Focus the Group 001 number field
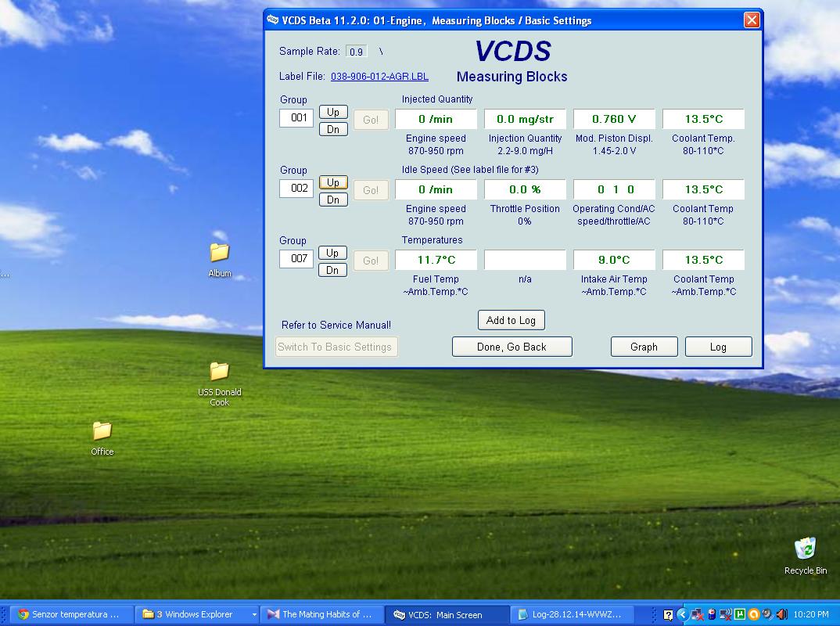Image resolution: width=840 pixels, height=626 pixels. click(296, 118)
